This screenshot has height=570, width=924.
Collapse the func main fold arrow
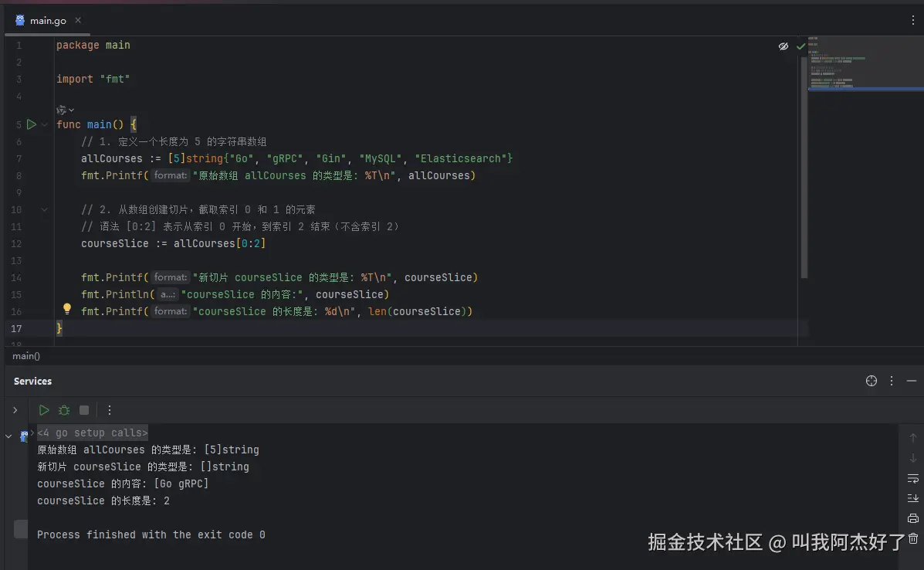pos(44,124)
